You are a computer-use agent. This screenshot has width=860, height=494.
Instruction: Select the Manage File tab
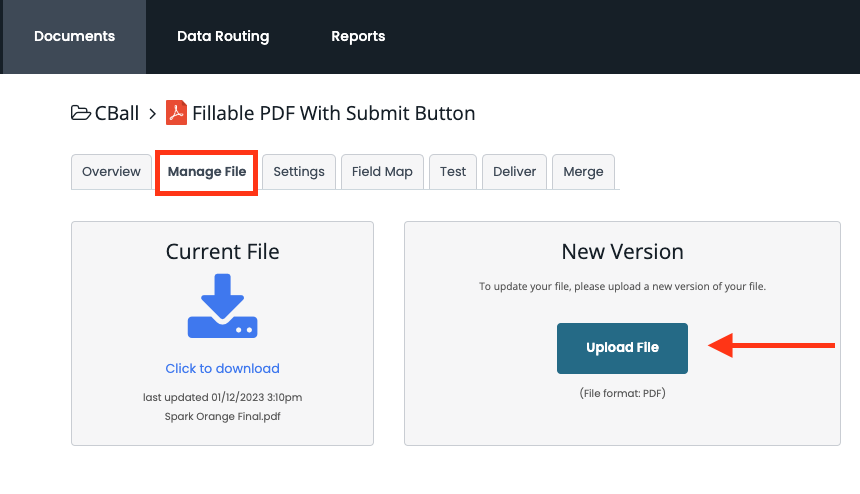207,172
